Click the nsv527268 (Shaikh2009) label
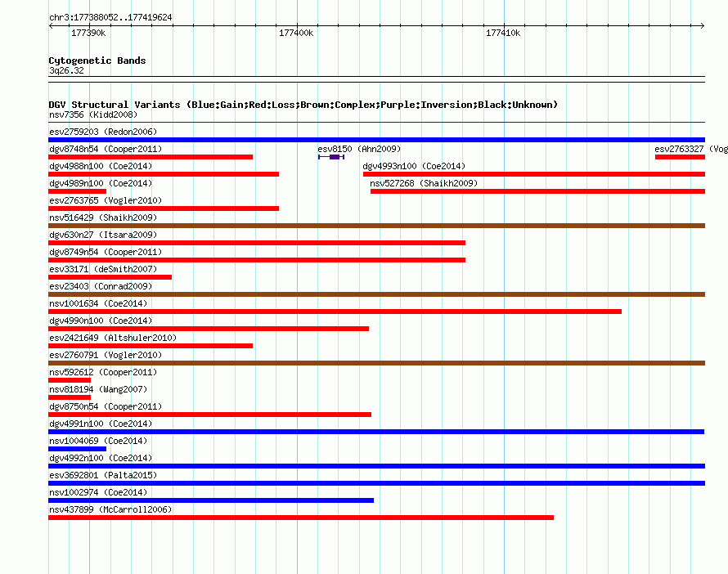 (424, 183)
